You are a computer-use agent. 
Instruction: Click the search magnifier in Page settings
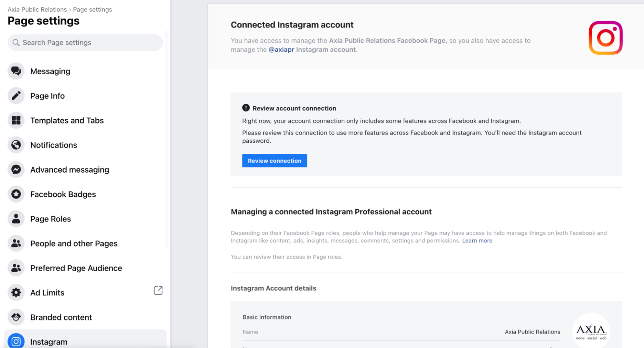tap(16, 42)
